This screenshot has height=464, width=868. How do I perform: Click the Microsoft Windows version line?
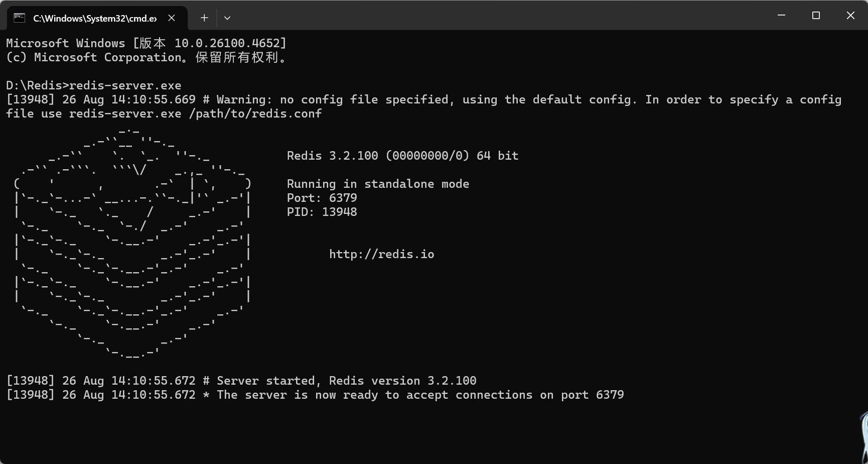click(x=146, y=43)
